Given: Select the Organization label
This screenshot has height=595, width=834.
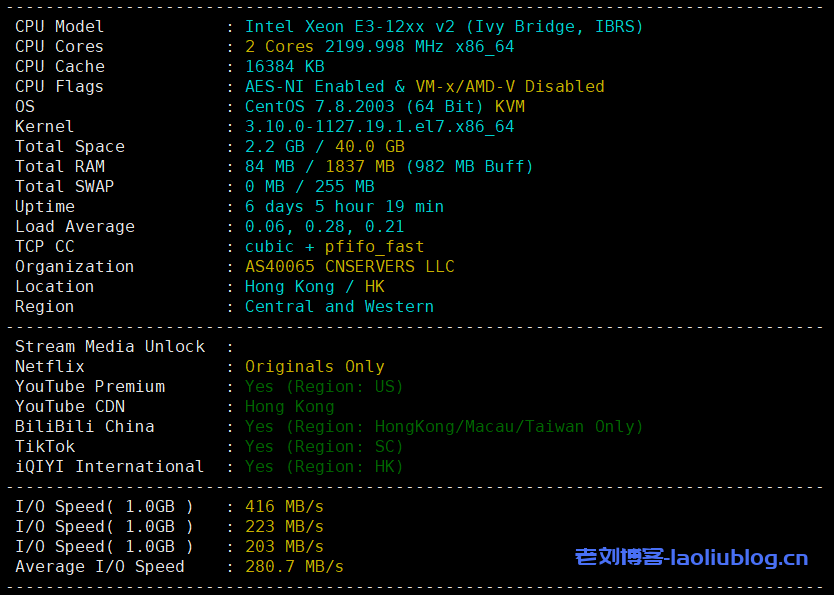Looking at the screenshot, I should (74, 266).
